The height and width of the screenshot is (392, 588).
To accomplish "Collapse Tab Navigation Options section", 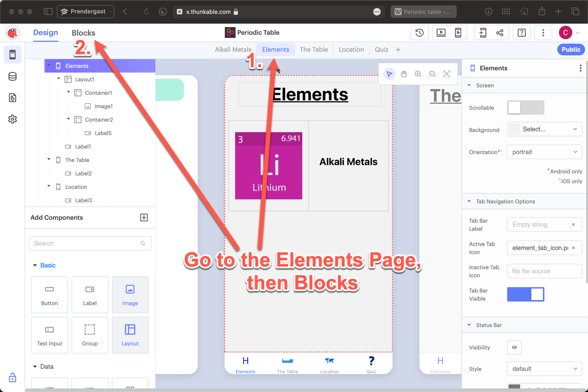I will pyautogui.click(x=469, y=201).
